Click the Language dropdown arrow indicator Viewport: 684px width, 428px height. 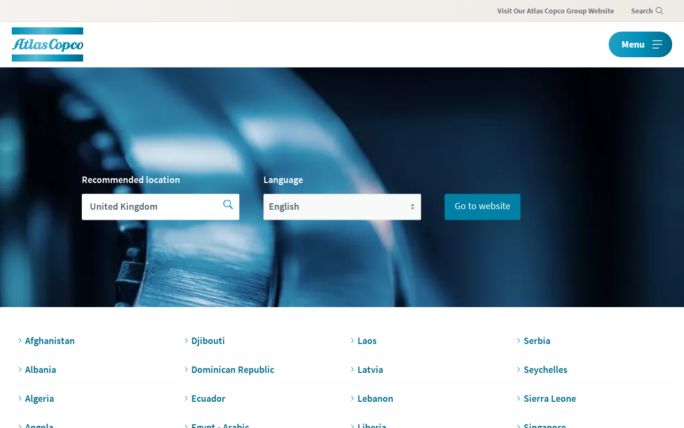(412, 207)
